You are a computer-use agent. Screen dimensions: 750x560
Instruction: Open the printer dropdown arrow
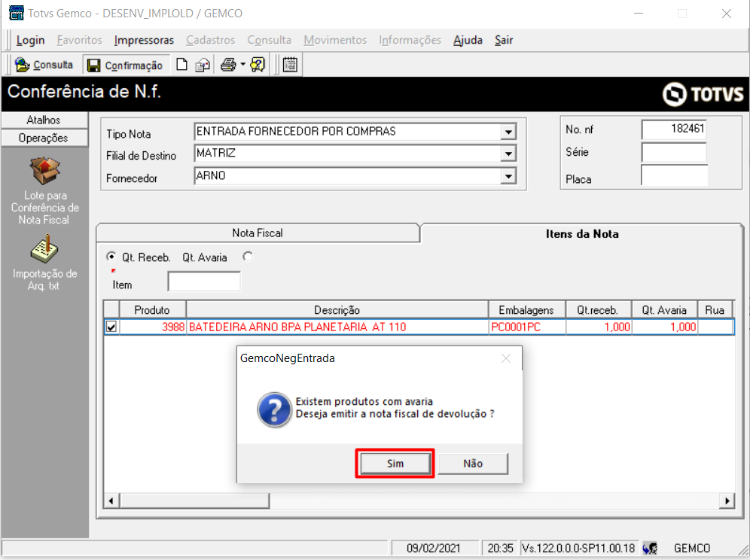pyautogui.click(x=243, y=65)
